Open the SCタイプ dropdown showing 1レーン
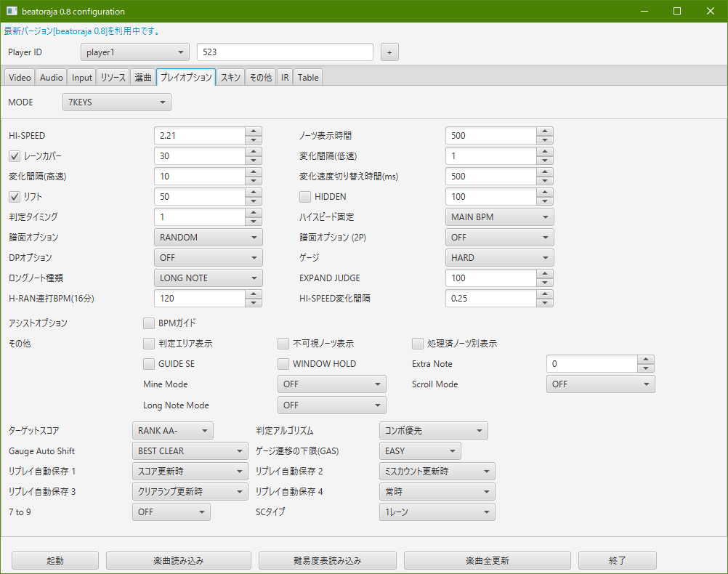Image resolution: width=728 pixels, height=574 pixels. click(x=437, y=512)
